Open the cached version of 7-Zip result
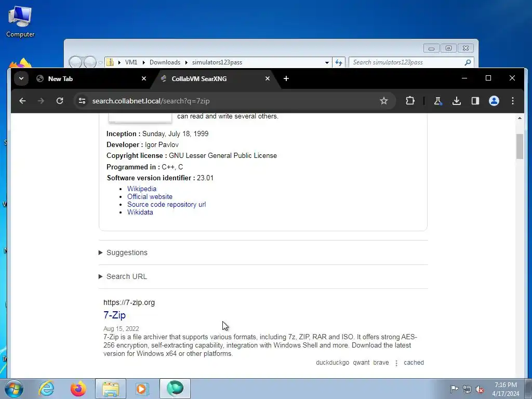532x399 pixels. (x=414, y=362)
